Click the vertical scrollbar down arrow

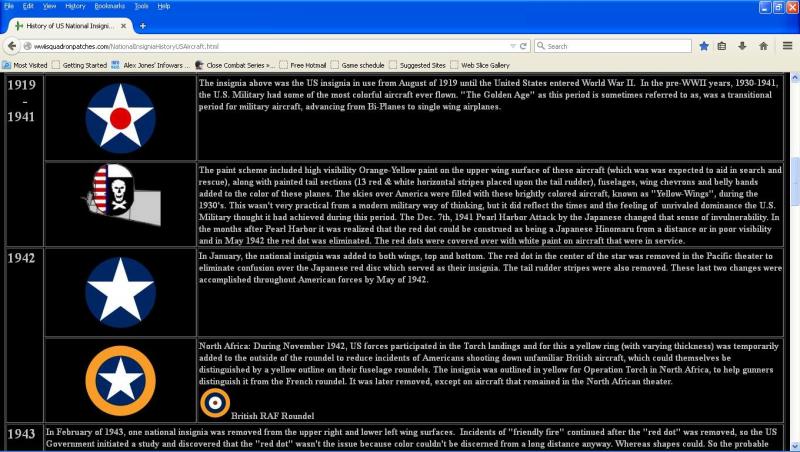[x=795, y=445]
